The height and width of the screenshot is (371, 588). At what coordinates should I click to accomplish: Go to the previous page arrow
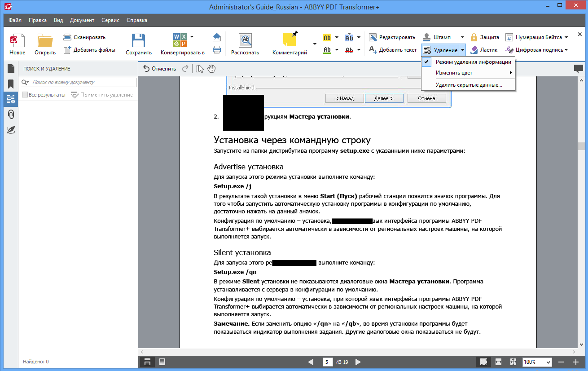pyautogui.click(x=311, y=362)
